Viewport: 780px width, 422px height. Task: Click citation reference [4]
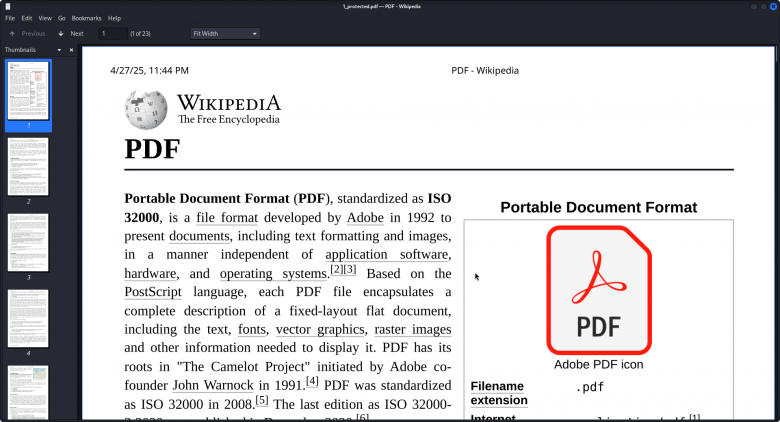tap(312, 381)
